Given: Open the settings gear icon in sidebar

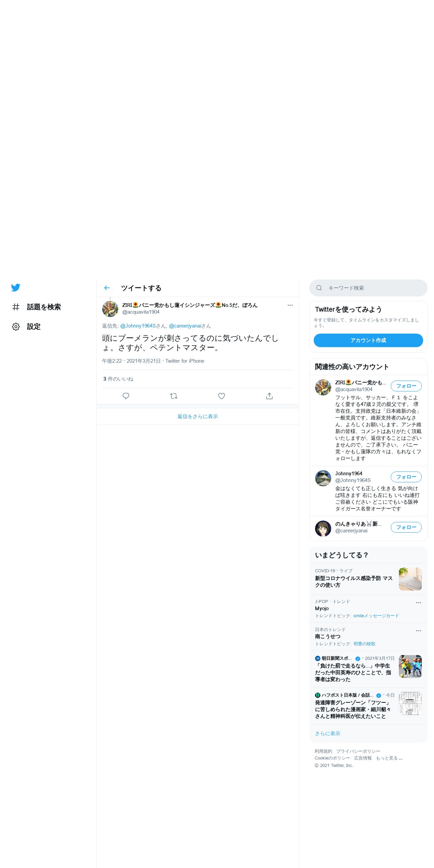Looking at the screenshot, I should pos(16,327).
